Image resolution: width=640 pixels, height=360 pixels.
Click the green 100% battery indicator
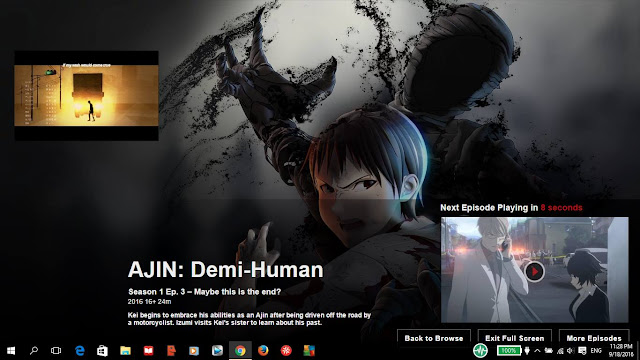point(509,351)
